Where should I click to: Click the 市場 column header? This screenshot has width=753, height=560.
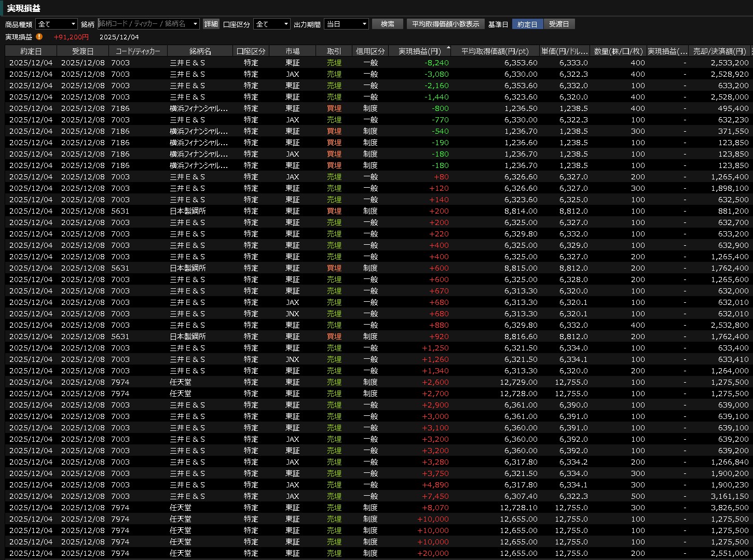click(x=292, y=51)
